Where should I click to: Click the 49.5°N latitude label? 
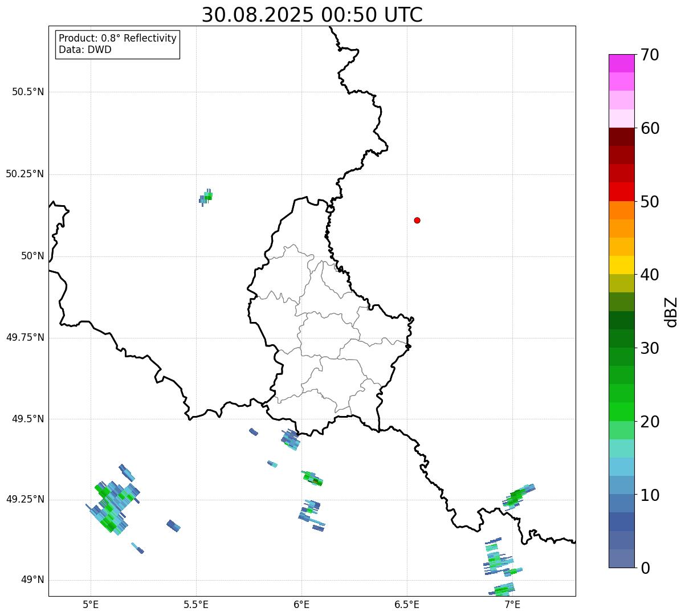pyautogui.click(x=28, y=419)
